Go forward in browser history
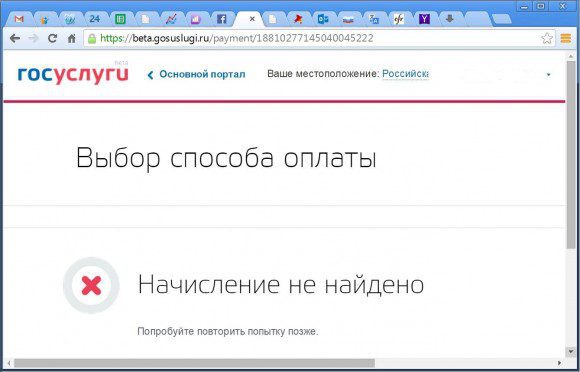Screen dimensions: 580x372 point(34,38)
